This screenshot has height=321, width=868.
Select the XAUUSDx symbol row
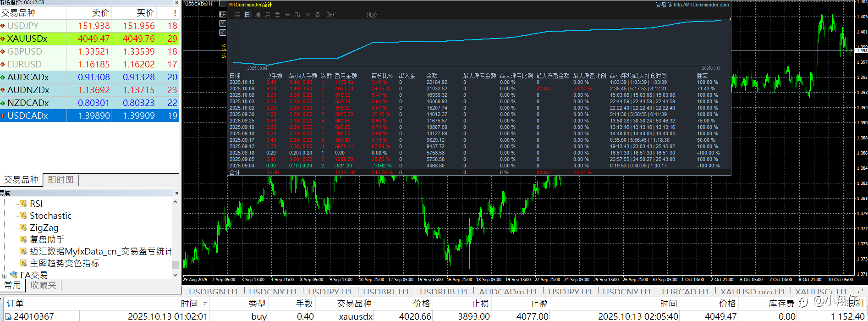tap(27, 39)
